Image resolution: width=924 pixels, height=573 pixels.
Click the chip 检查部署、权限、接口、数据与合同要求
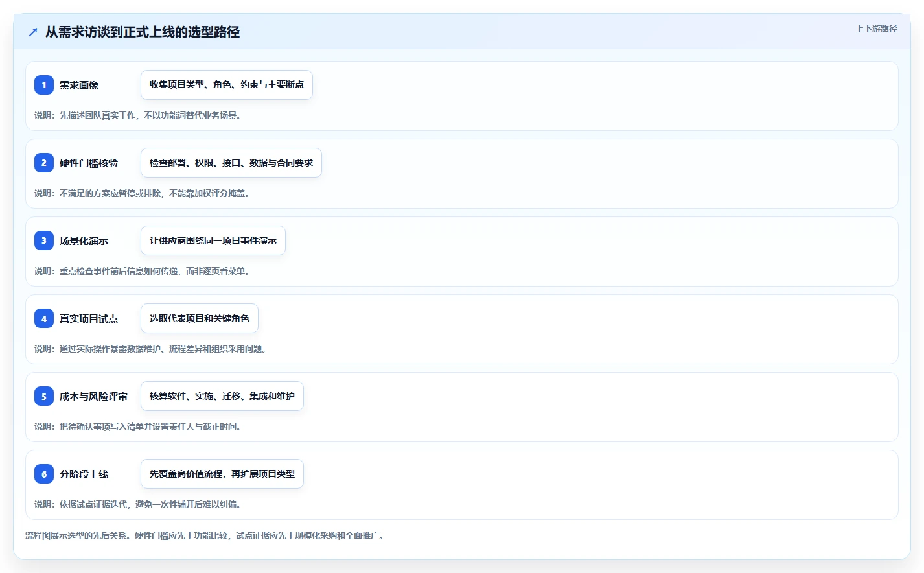(231, 163)
